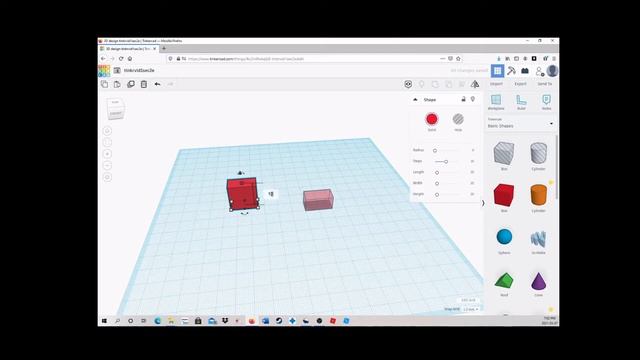
Task: Open the Snap Grid dropdown
Action: 471,309
